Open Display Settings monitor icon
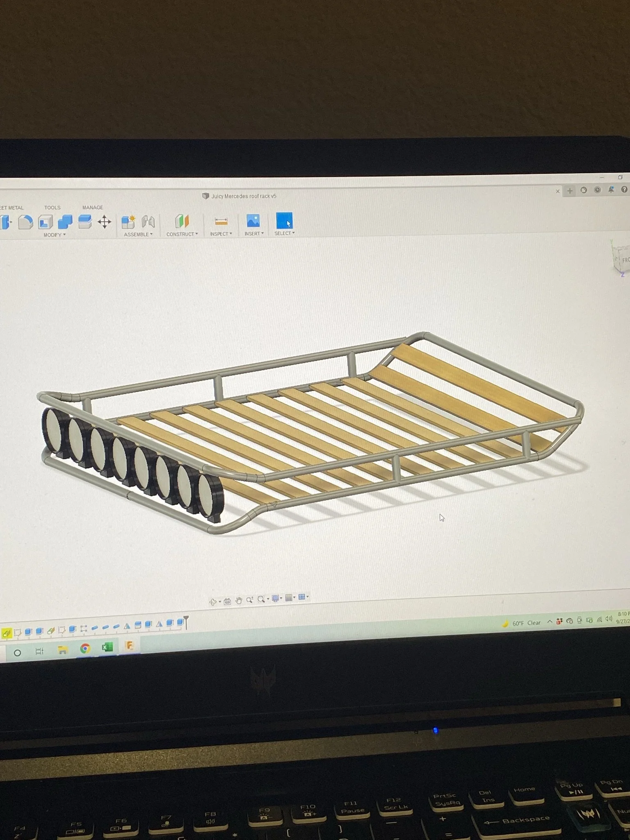The image size is (630, 840). [x=276, y=598]
